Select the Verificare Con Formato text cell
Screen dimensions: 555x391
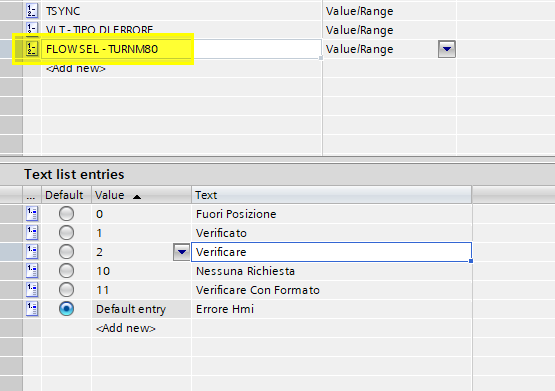coord(332,290)
